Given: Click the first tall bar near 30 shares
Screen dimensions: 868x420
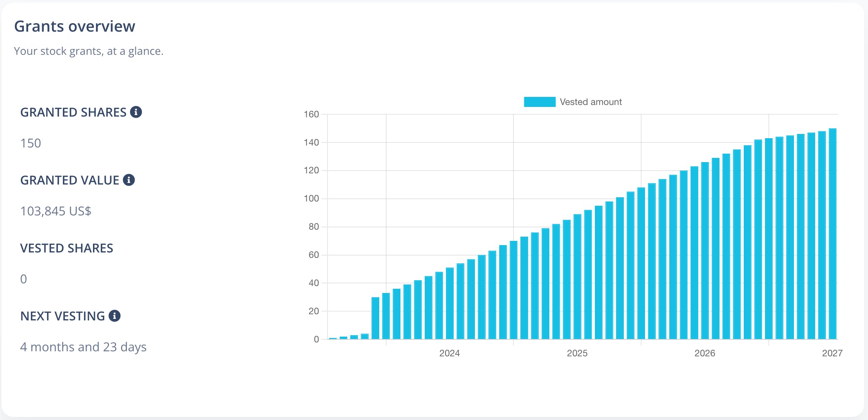Looking at the screenshot, I should [375, 318].
